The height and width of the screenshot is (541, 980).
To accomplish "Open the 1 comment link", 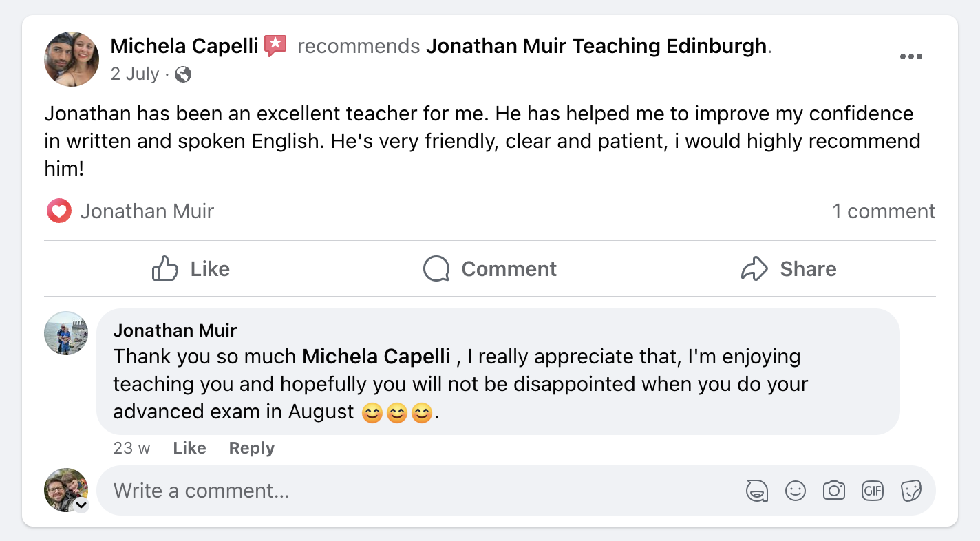I will click(884, 211).
